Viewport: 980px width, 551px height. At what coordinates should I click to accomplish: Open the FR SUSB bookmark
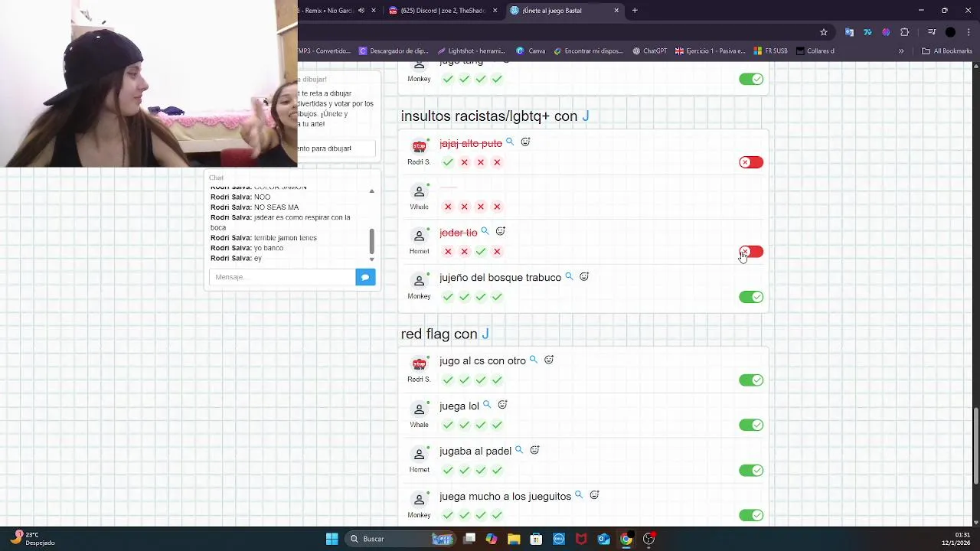pyautogui.click(x=770, y=51)
